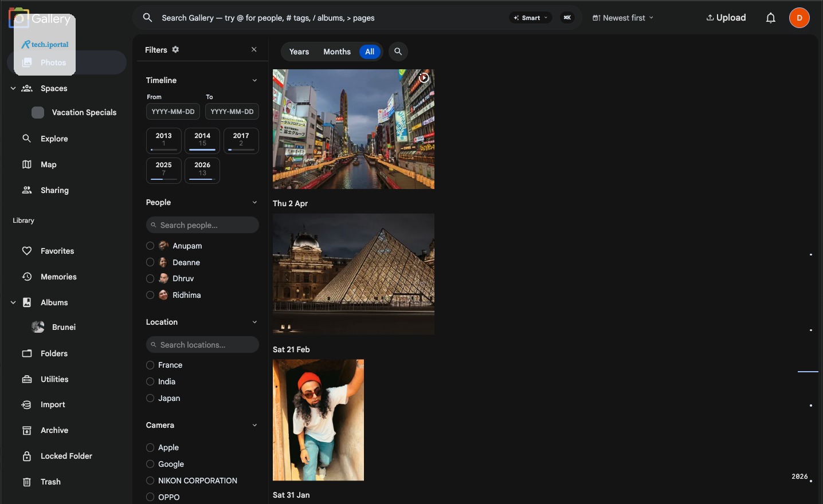This screenshot has height=504, width=823.
Task: Filter timeline by year 2026
Action: coord(202,170)
